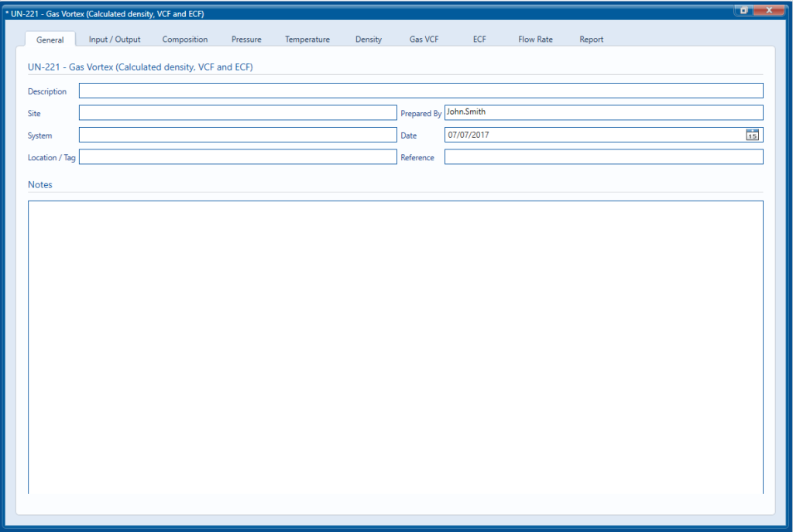The height and width of the screenshot is (532, 793).
Task: Open the Density tab
Action: [x=368, y=39]
